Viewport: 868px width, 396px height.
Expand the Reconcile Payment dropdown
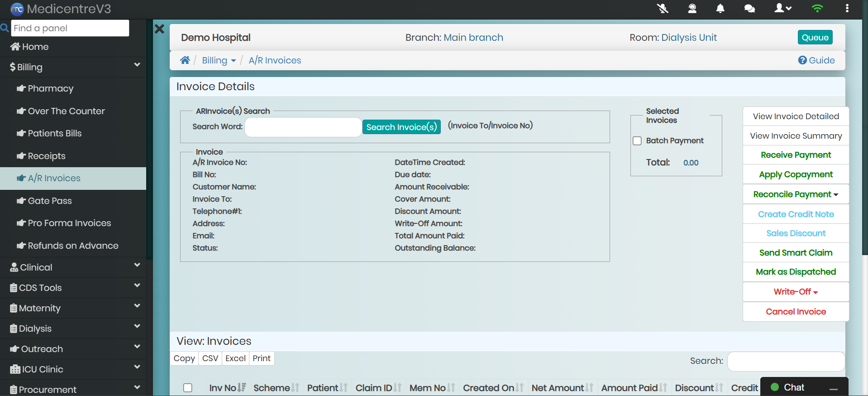click(795, 194)
